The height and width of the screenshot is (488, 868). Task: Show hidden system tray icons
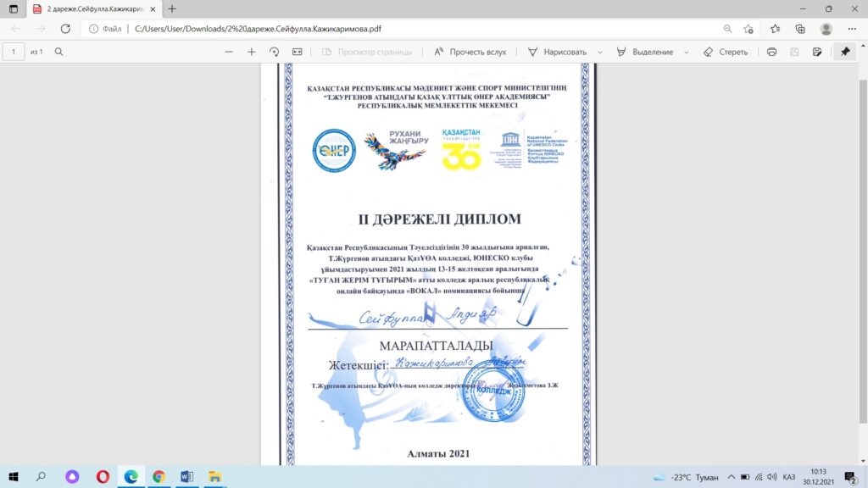[732, 477]
